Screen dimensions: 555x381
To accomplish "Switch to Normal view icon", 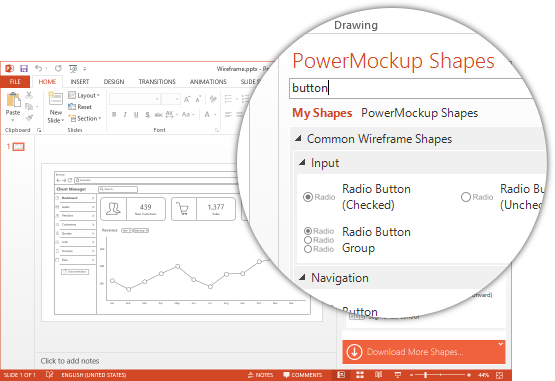I will [341, 375].
